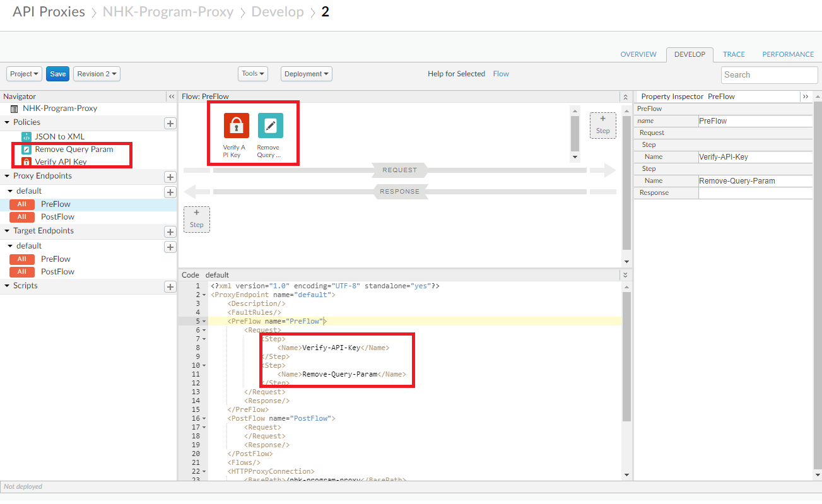The image size is (822, 504).
Task: Add a new policy with the plus icon
Action: [x=170, y=123]
